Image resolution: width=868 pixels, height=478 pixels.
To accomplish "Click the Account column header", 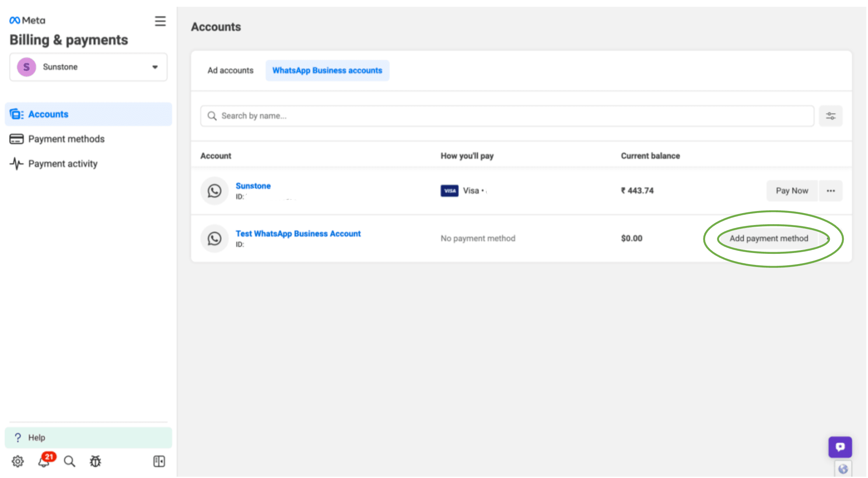I will click(216, 156).
